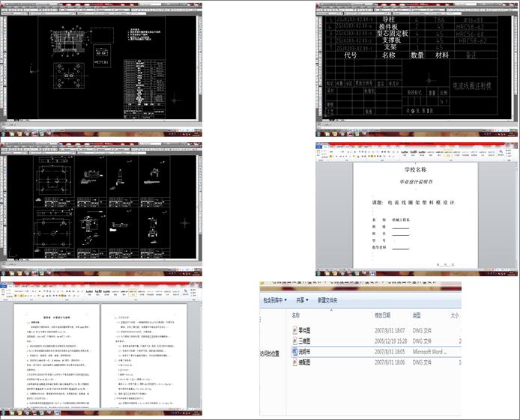Open the blue File tab in cover page Word
520x420 pixels.
(319, 147)
